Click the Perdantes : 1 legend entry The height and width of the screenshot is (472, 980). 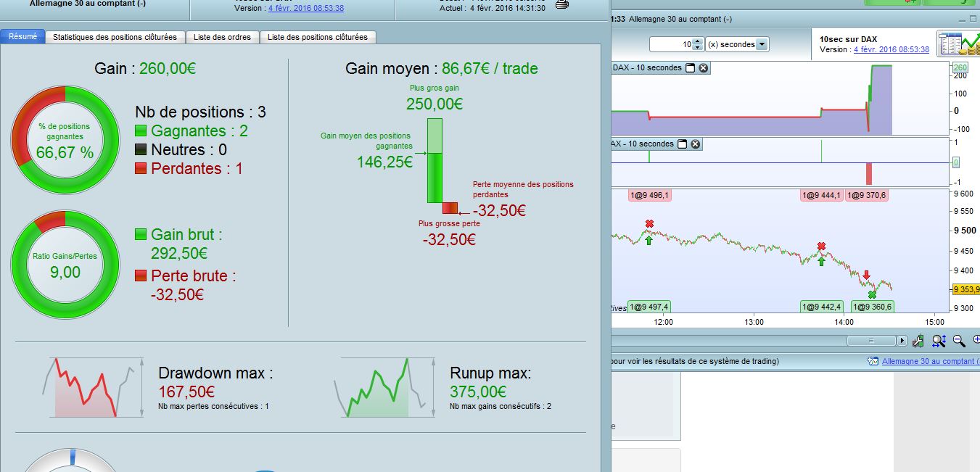tap(189, 168)
